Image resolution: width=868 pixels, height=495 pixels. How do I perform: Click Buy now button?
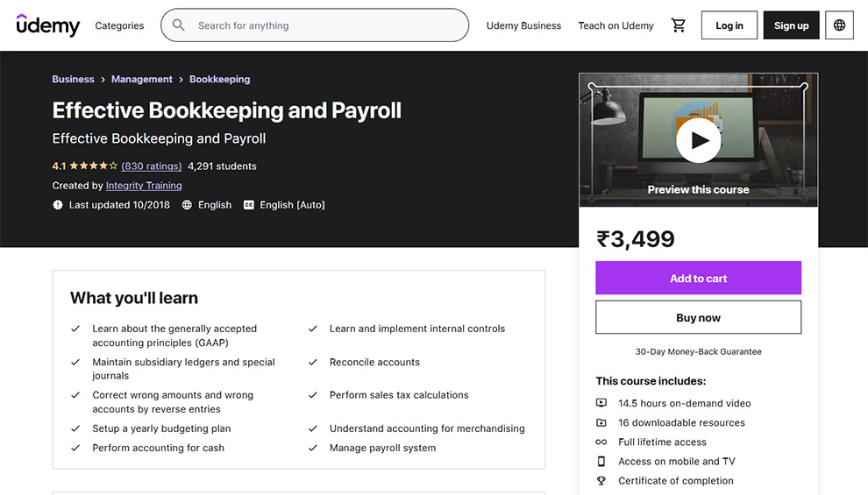click(698, 317)
